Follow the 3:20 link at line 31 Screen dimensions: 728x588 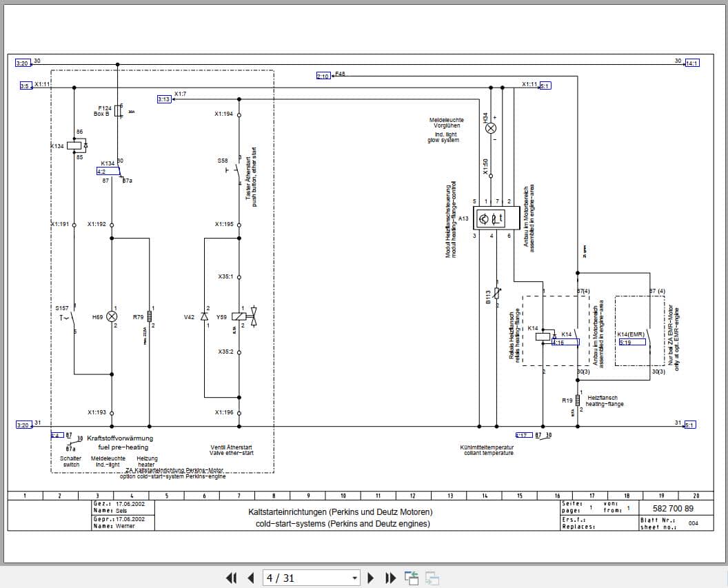point(23,425)
